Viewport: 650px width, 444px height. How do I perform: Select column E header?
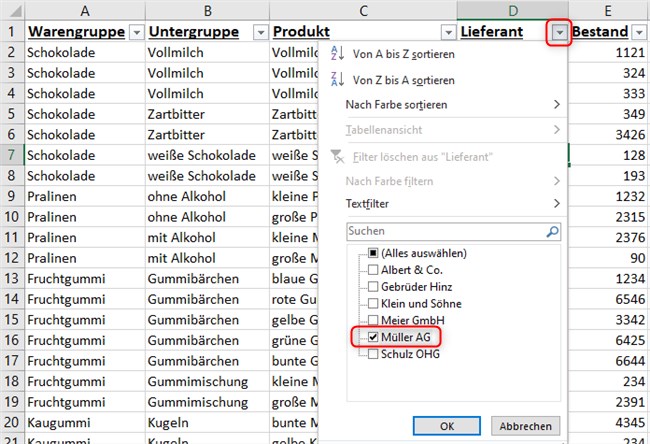(608, 11)
